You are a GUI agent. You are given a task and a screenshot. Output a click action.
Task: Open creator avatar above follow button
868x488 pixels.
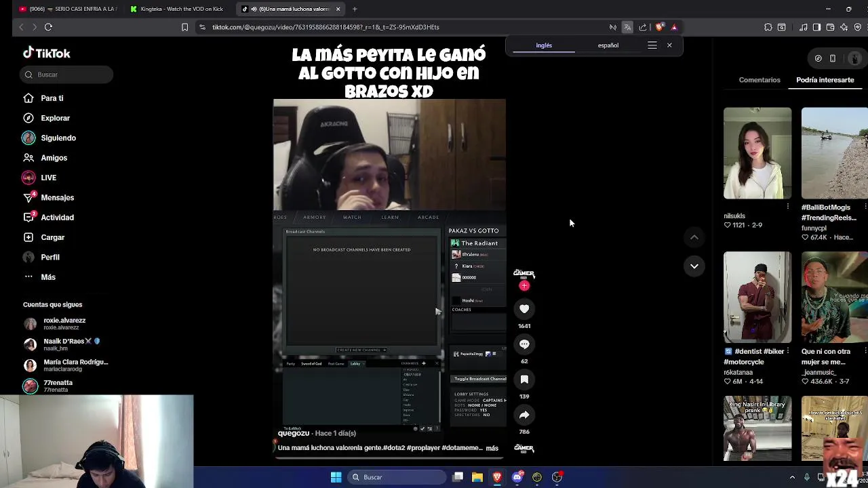point(524,273)
